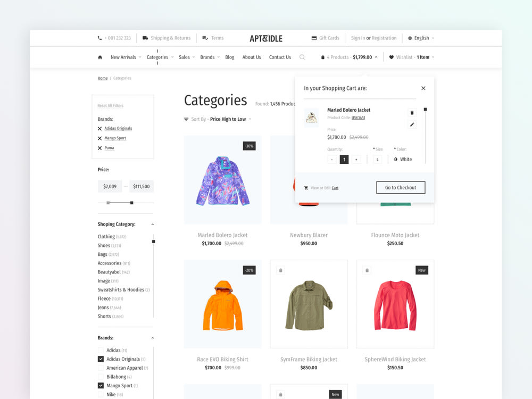The height and width of the screenshot is (399, 532).
Task: Click the maximum price field $111,500
Action: 141,186
